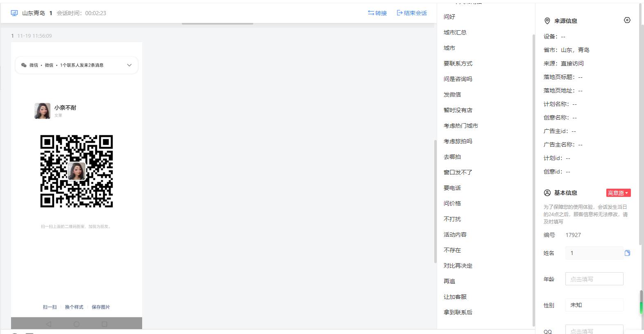Click the customer number 17927

click(x=573, y=235)
